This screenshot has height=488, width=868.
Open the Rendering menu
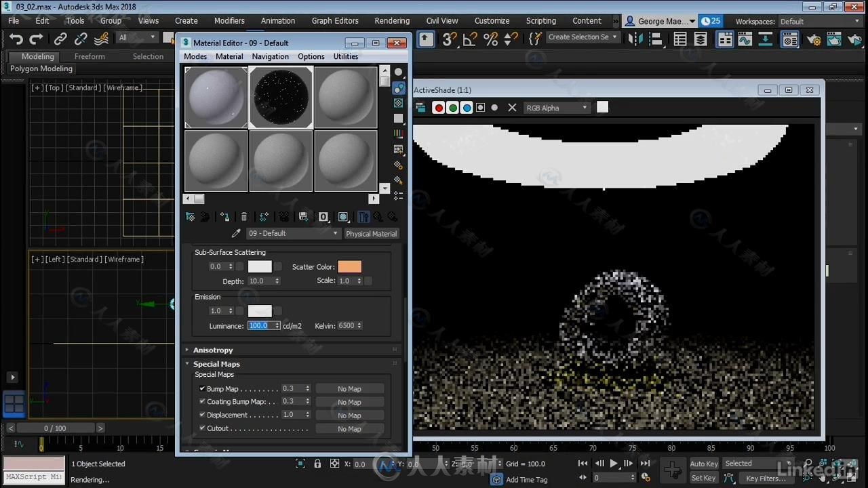[392, 21]
